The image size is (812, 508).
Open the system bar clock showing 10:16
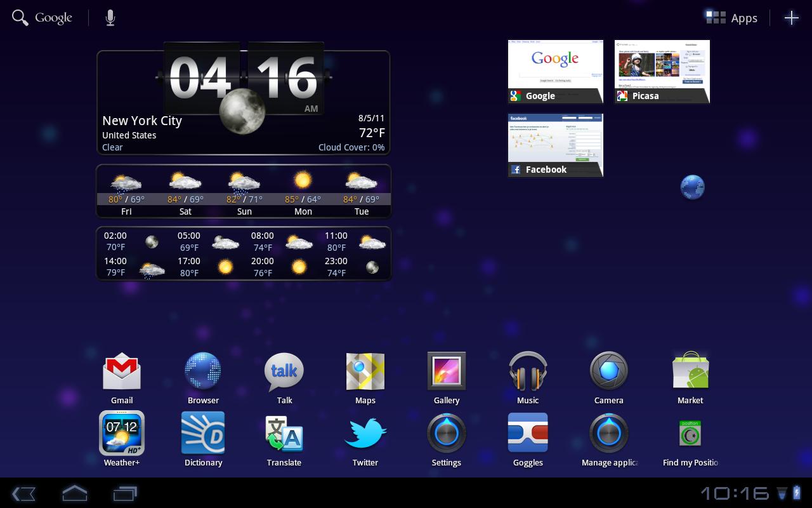coord(735,493)
